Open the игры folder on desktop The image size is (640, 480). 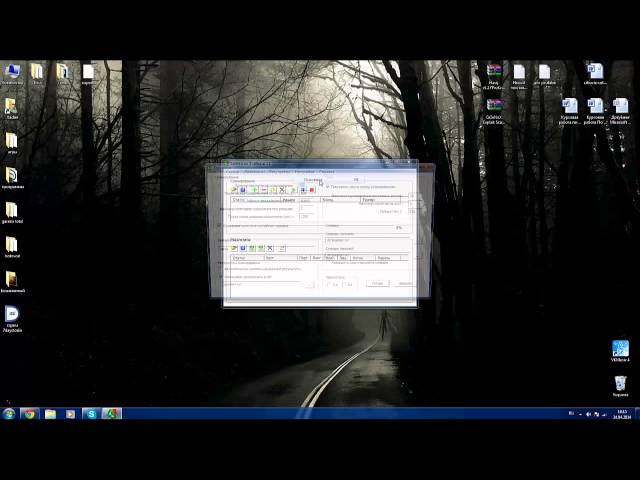click(x=12, y=143)
